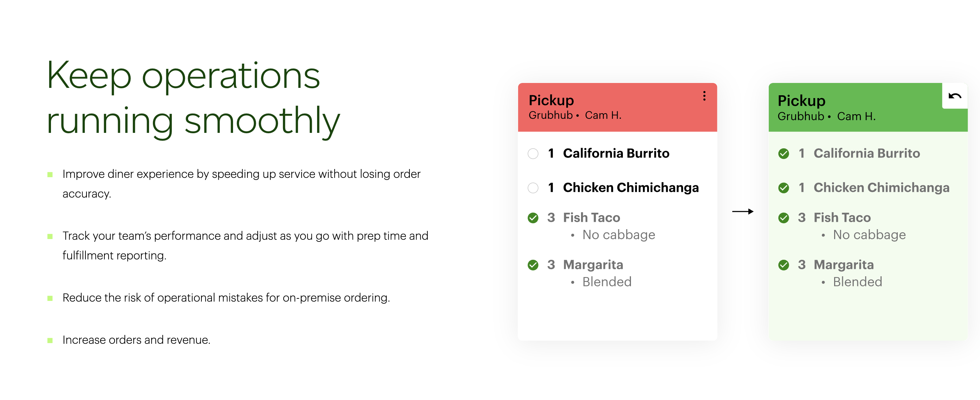Click the Chicken Chimichanga item on red card
The width and height of the screenshot is (980, 400).
631,188
